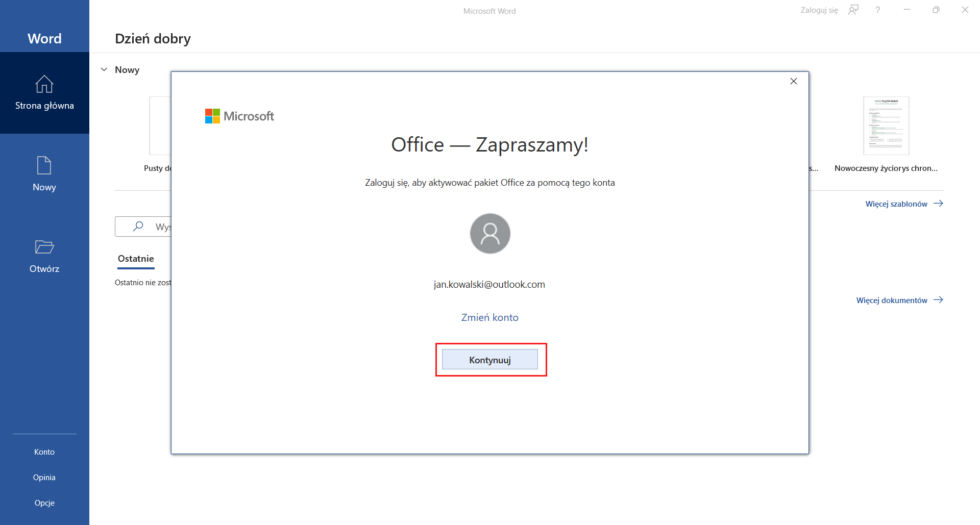Open Konto in the sidebar

pos(44,452)
